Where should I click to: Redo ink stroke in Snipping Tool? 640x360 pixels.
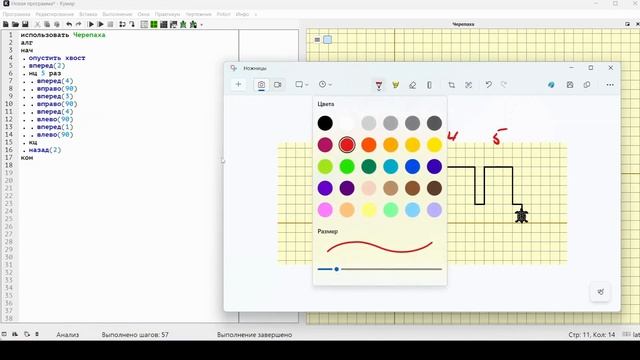(504, 84)
